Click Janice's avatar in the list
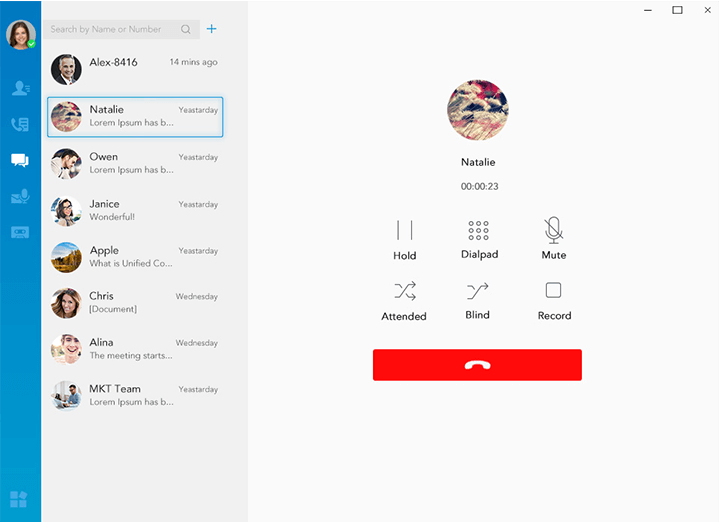 [x=66, y=211]
